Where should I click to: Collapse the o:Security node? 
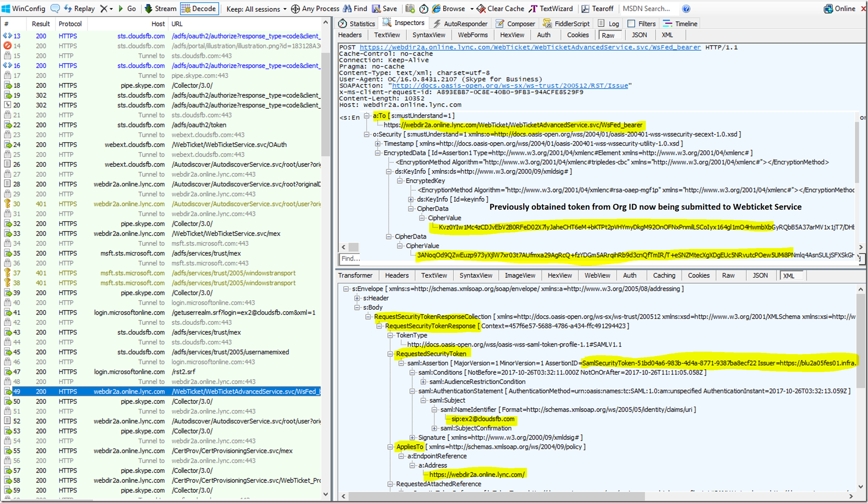pos(367,134)
